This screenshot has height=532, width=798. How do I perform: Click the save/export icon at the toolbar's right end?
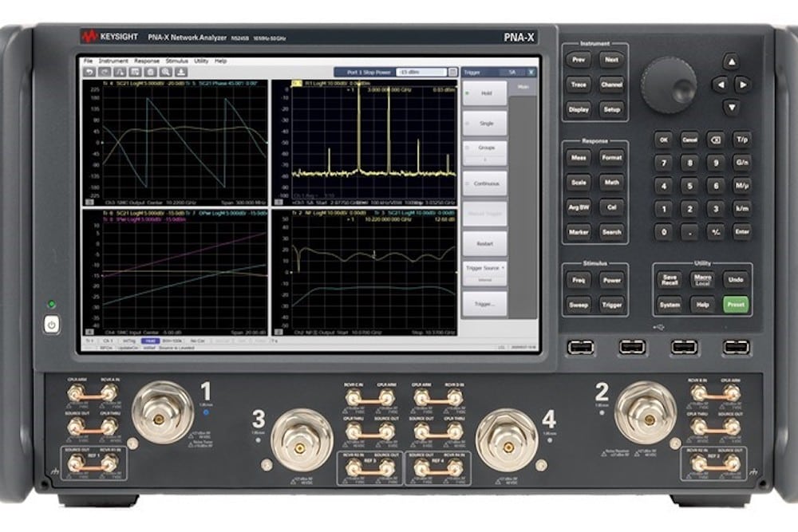click(x=181, y=72)
